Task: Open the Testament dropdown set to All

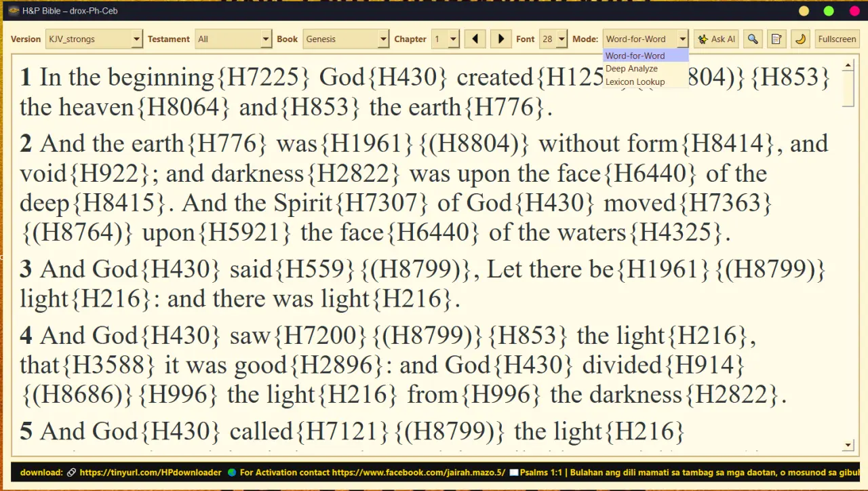Action: pos(233,39)
